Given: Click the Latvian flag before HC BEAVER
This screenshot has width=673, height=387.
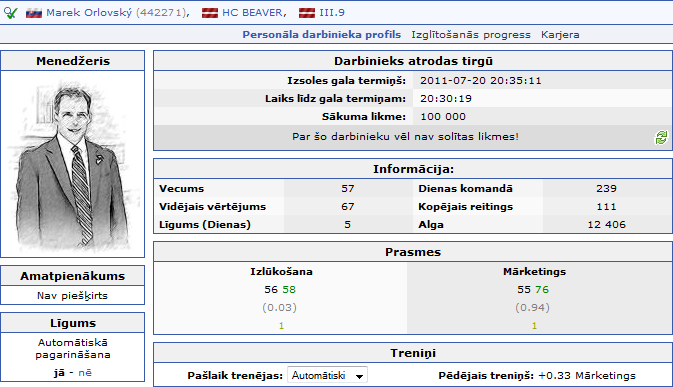Looking at the screenshot, I should click(210, 13).
